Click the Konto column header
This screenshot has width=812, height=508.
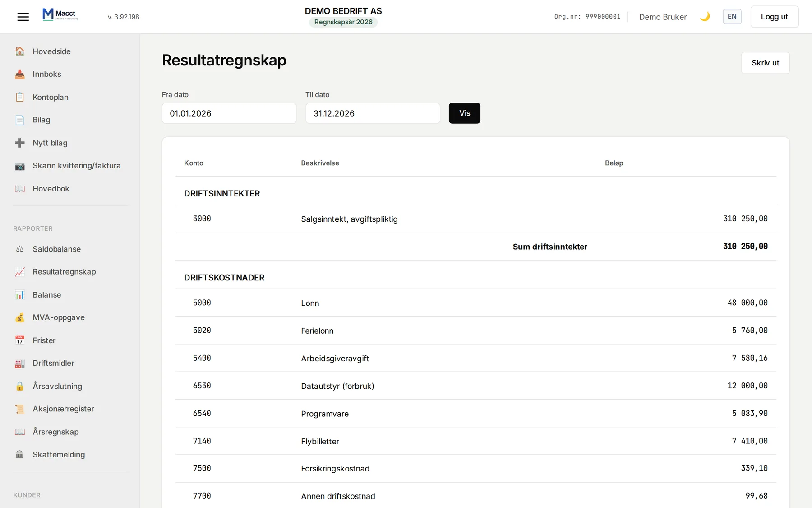coord(194,163)
